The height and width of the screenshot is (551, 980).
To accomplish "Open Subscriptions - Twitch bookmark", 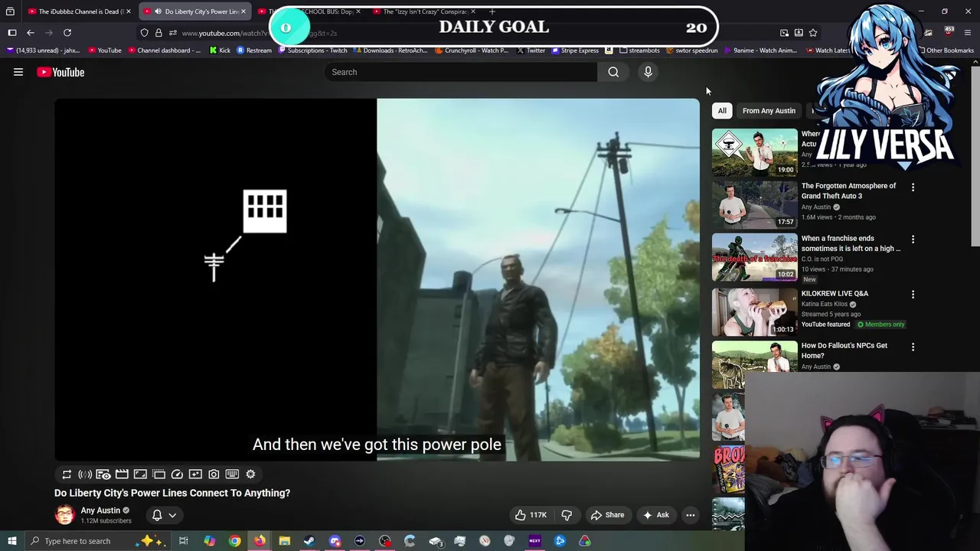I will click(312, 51).
